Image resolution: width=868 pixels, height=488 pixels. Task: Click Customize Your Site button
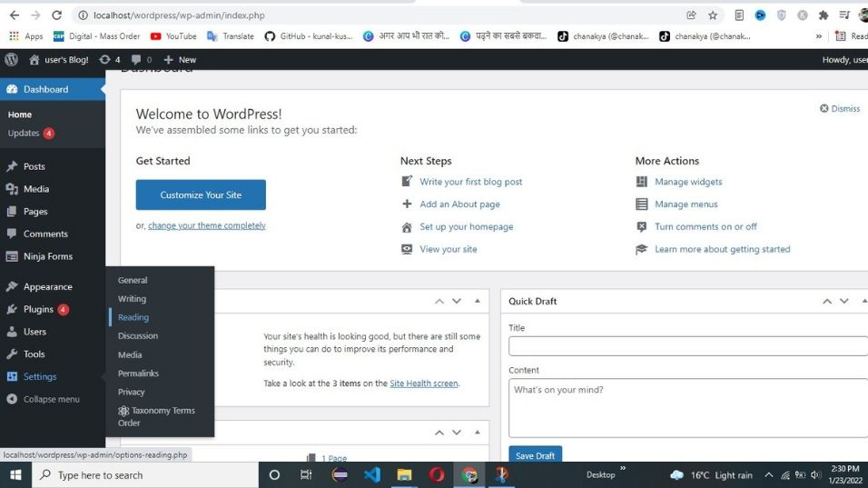click(x=201, y=195)
